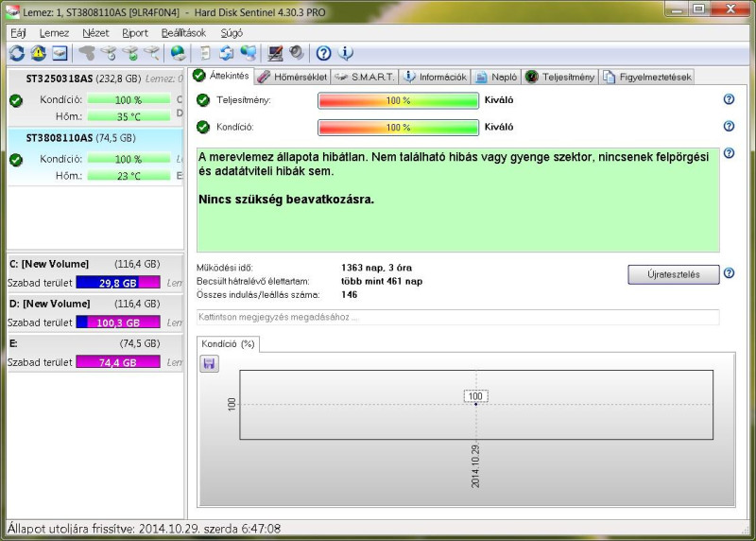Click the main Kondíció 100 % gradient bar

tap(398, 128)
